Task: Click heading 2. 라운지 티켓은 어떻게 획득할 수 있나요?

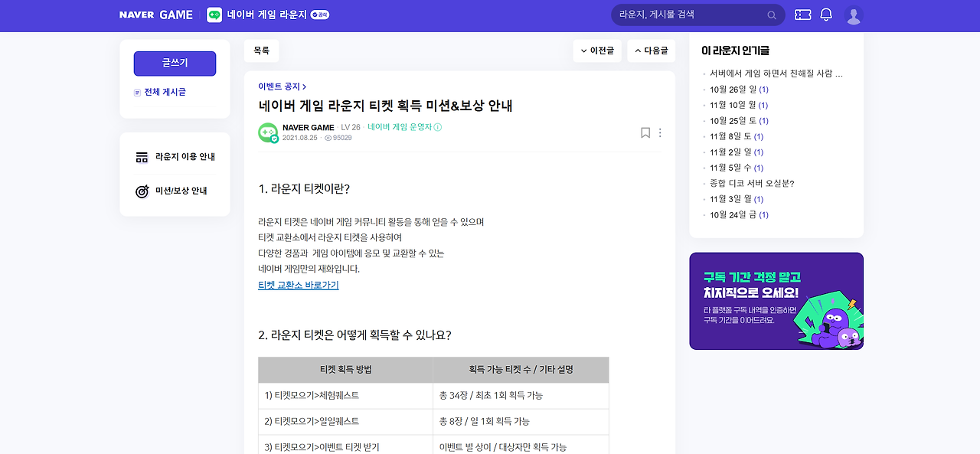Action: (x=354, y=335)
